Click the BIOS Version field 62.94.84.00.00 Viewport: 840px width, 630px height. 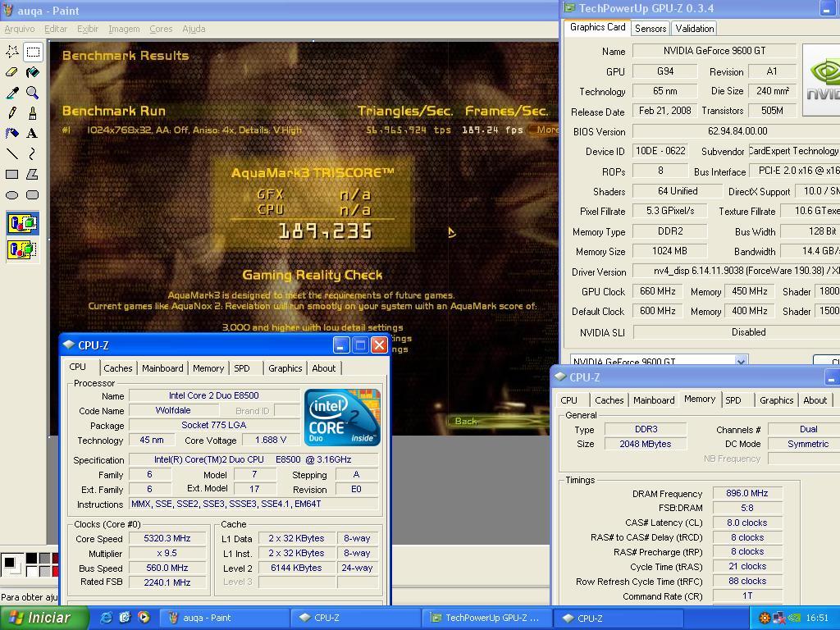click(737, 131)
